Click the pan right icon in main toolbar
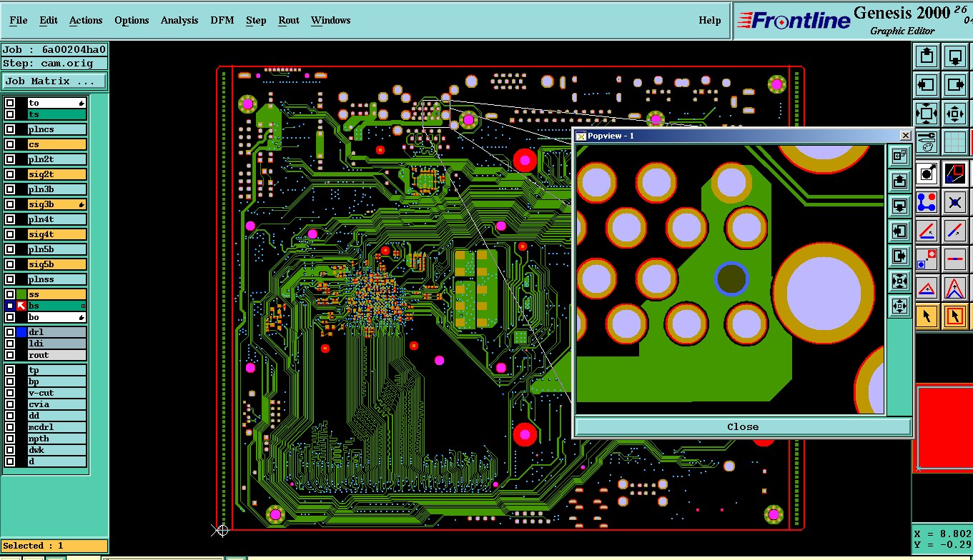This screenshot has width=973, height=560. pyautogui.click(x=955, y=84)
